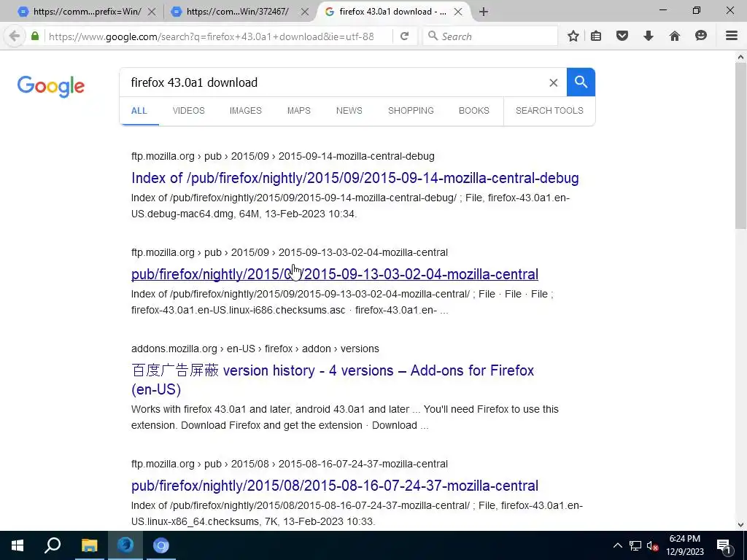Switch to Chromium in the taskbar
The height and width of the screenshot is (560, 747).
161,545
